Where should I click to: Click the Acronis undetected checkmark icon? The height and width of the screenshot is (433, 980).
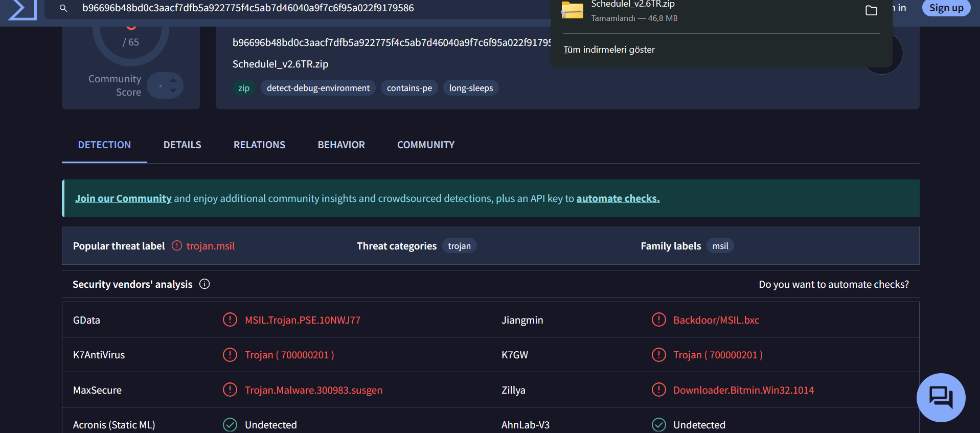[x=230, y=425]
